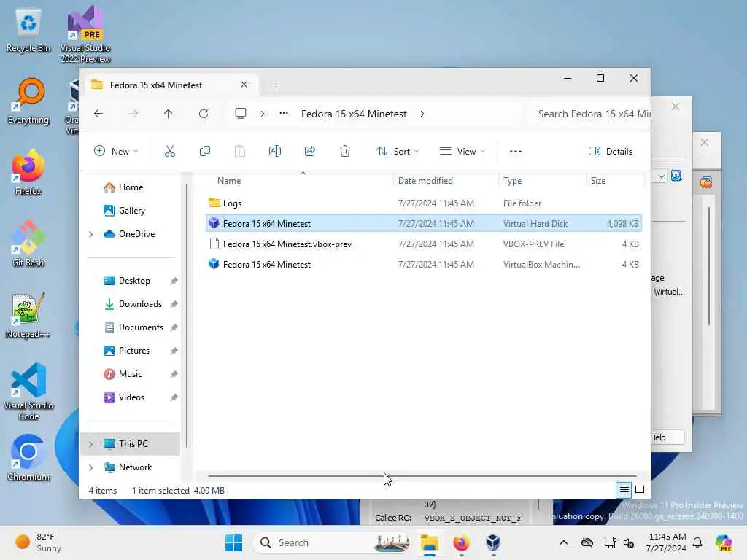Image resolution: width=747 pixels, height=560 pixels.
Task: Launch Everything search desktop icon
Action: (28, 101)
